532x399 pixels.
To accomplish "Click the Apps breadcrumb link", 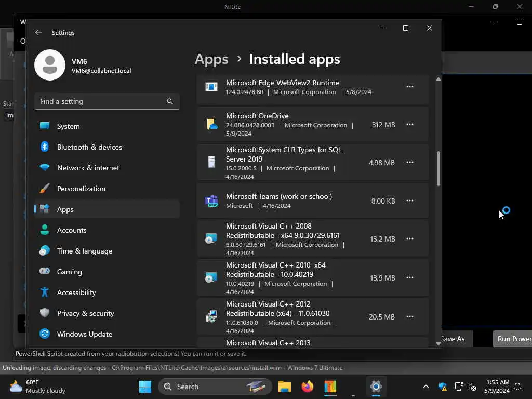I will pyautogui.click(x=211, y=59).
